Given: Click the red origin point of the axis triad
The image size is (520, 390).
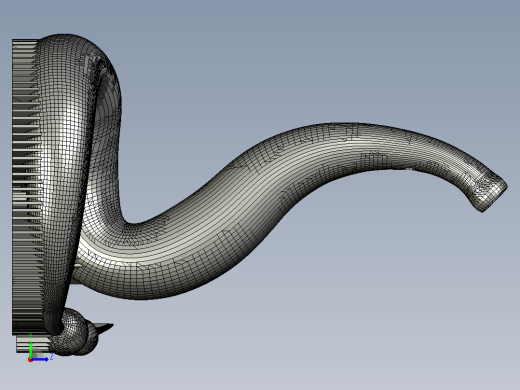Looking at the screenshot, I should click(30, 360).
